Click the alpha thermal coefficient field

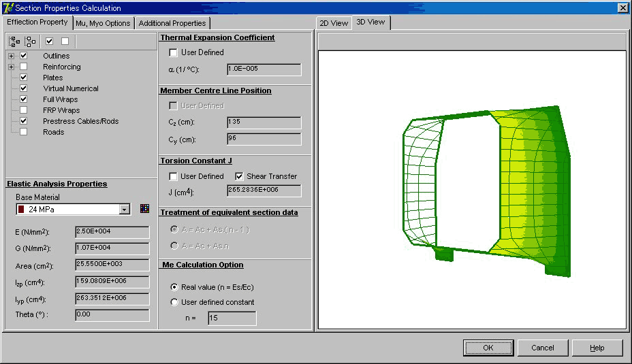[x=264, y=69]
